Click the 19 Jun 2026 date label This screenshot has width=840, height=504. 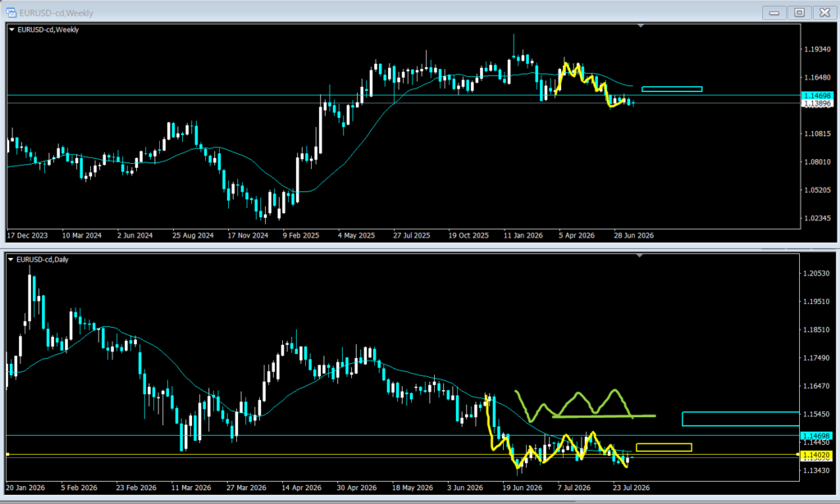[x=523, y=488]
